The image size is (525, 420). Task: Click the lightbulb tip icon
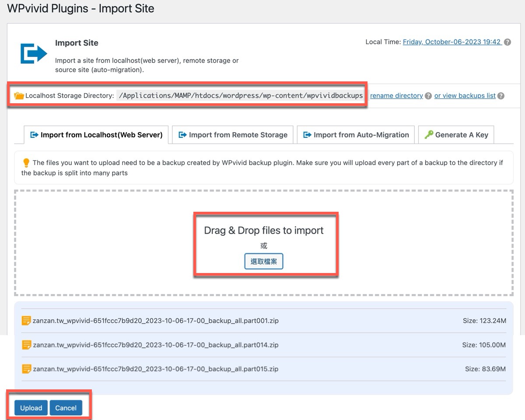point(26,163)
